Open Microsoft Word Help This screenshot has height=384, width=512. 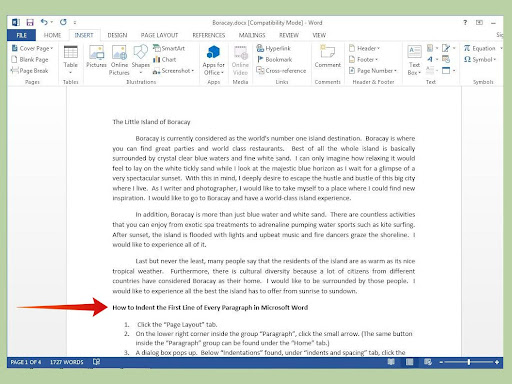coord(465,22)
